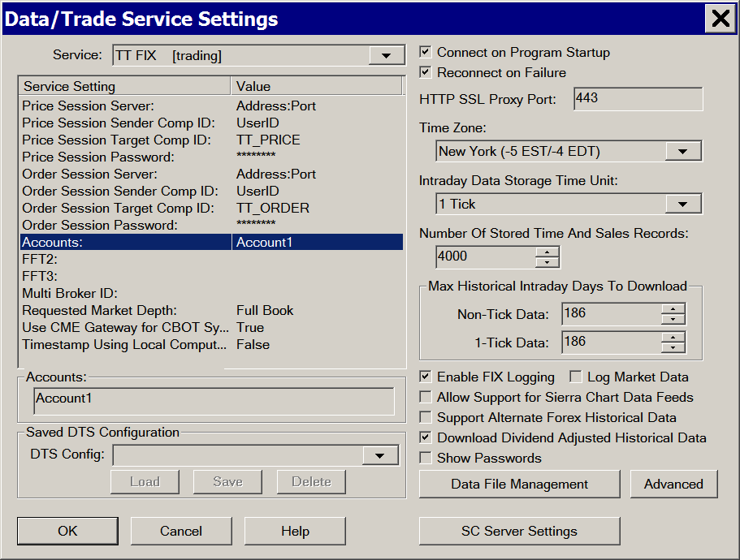Open Help for service settings
The width and height of the screenshot is (740, 560).
295,532
